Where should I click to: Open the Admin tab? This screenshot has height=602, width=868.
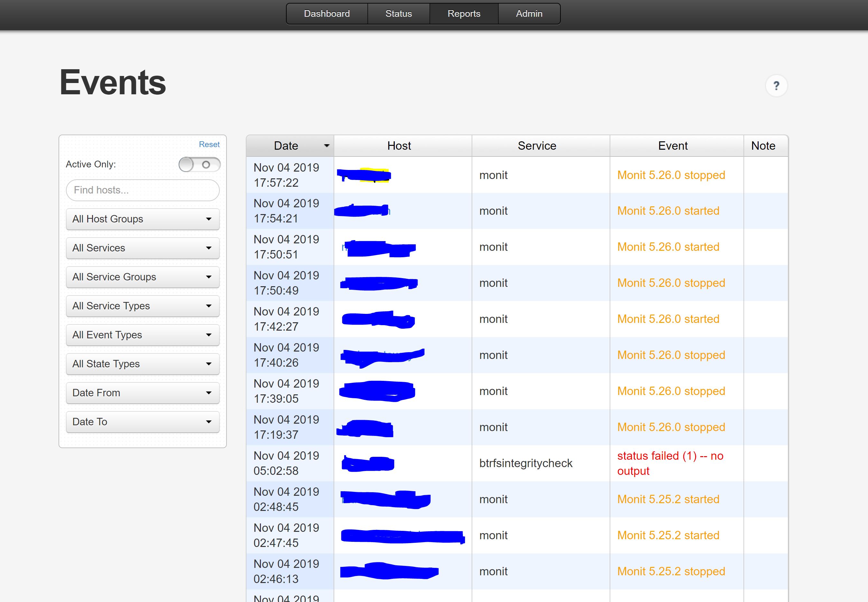tap(529, 13)
